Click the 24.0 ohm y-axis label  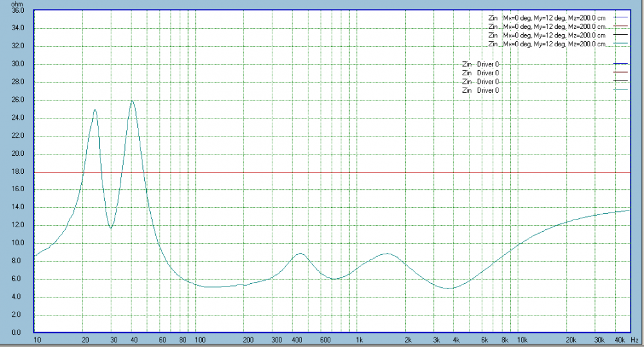coord(17,118)
